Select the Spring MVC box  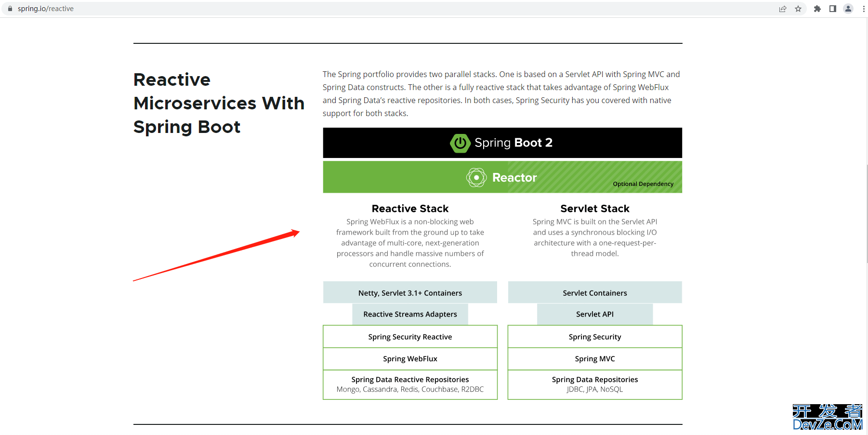(x=595, y=359)
